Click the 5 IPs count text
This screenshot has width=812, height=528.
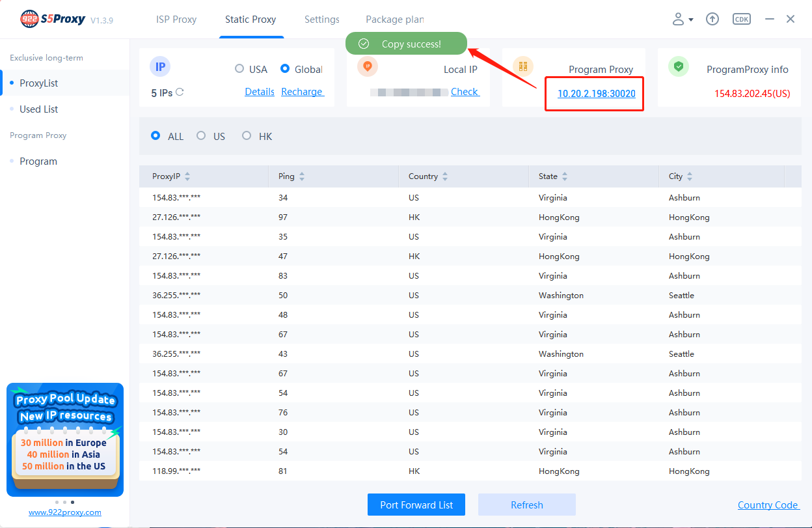162,93
